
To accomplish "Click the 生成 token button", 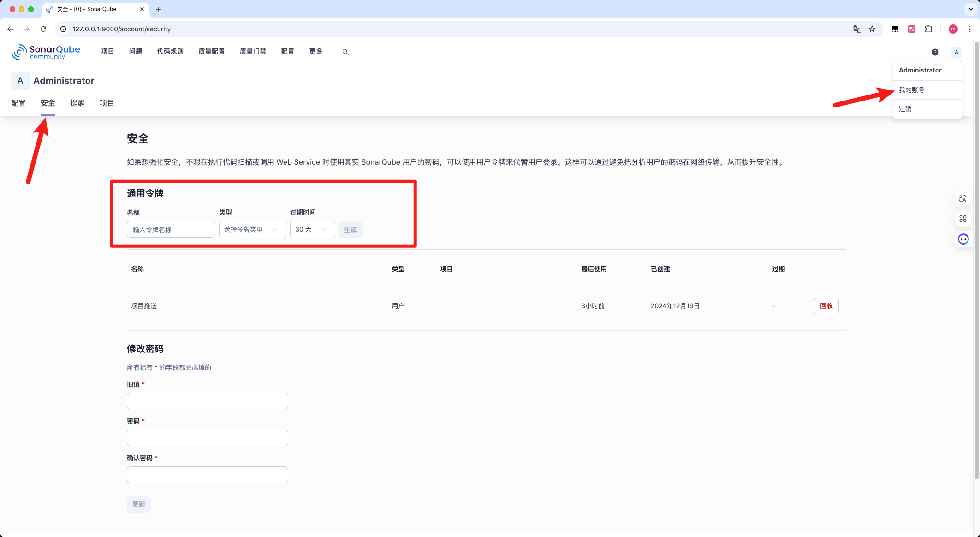I will 350,229.
